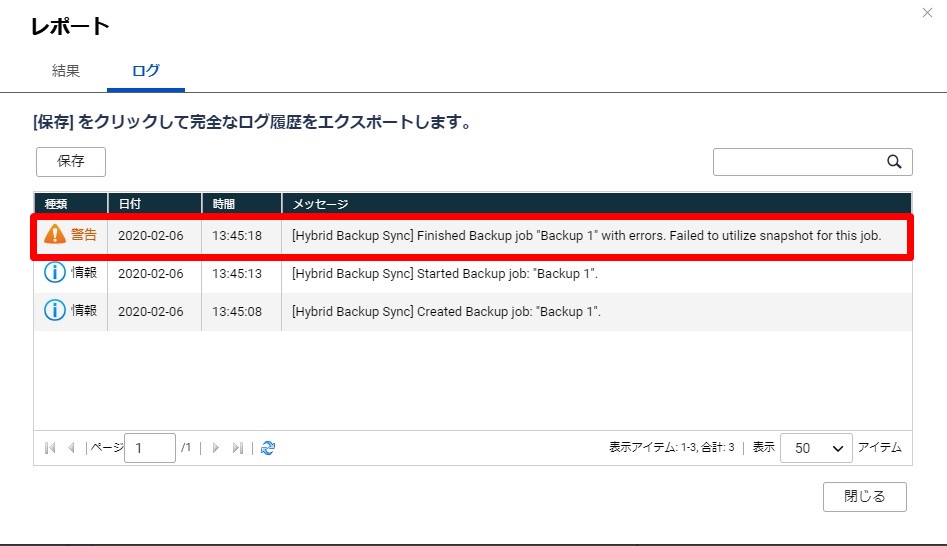
Task: Click the 保存 button
Action: [x=71, y=161]
